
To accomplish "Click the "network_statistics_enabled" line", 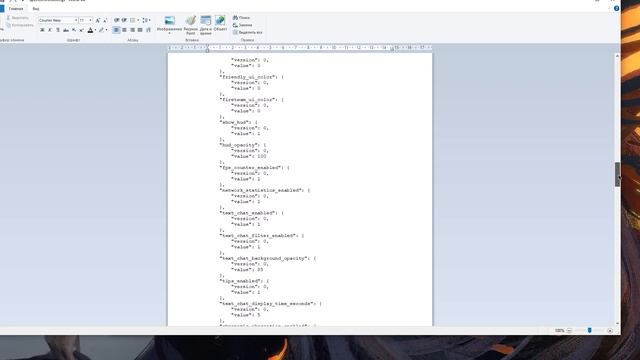I will click(265, 190).
